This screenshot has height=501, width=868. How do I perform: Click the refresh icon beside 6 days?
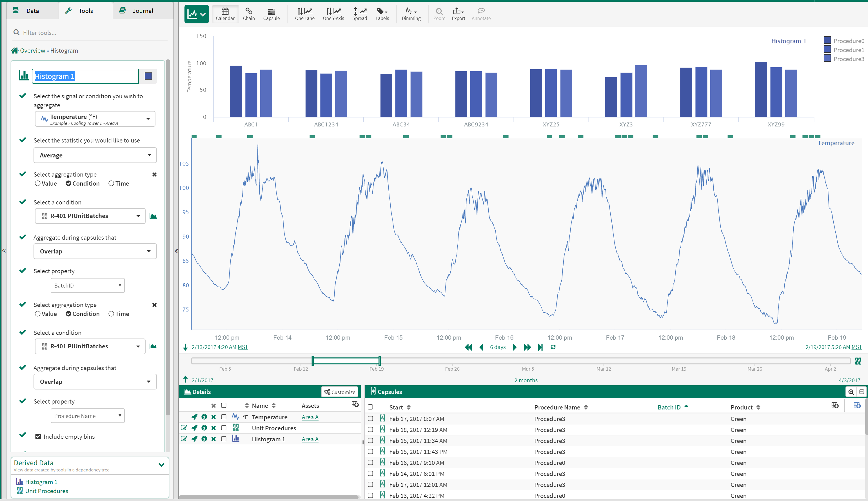(x=553, y=347)
